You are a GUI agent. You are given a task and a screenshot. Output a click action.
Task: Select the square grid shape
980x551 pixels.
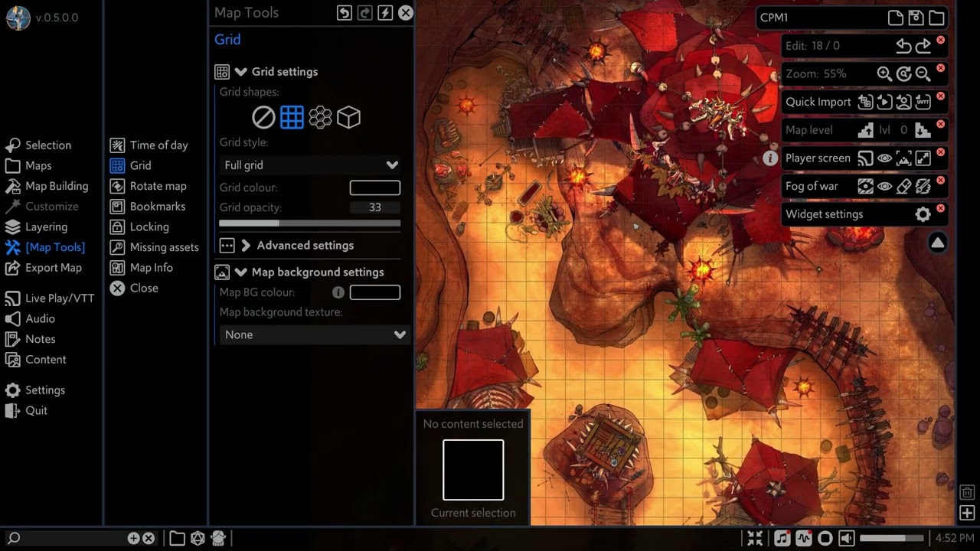[x=292, y=117]
